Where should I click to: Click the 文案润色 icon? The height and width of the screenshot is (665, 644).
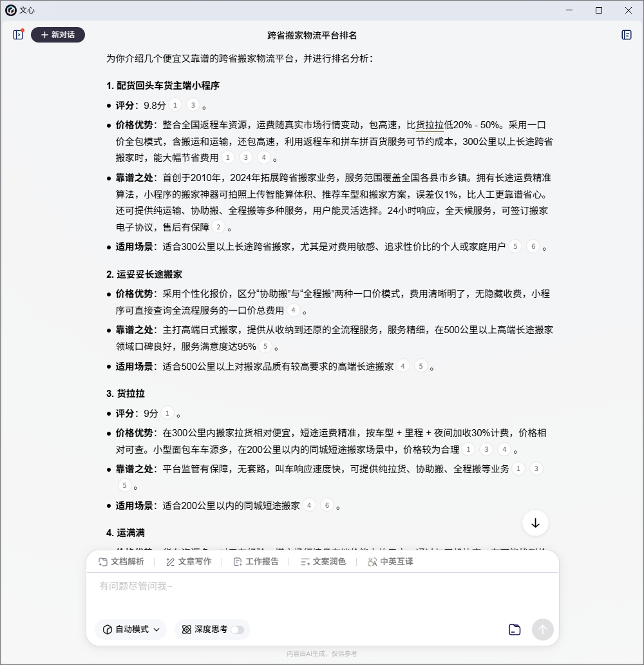click(305, 562)
